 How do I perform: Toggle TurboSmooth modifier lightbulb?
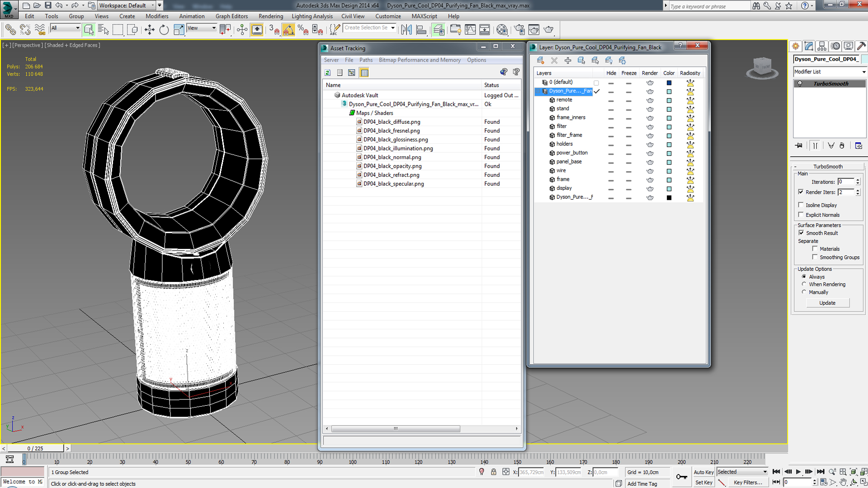(x=800, y=84)
